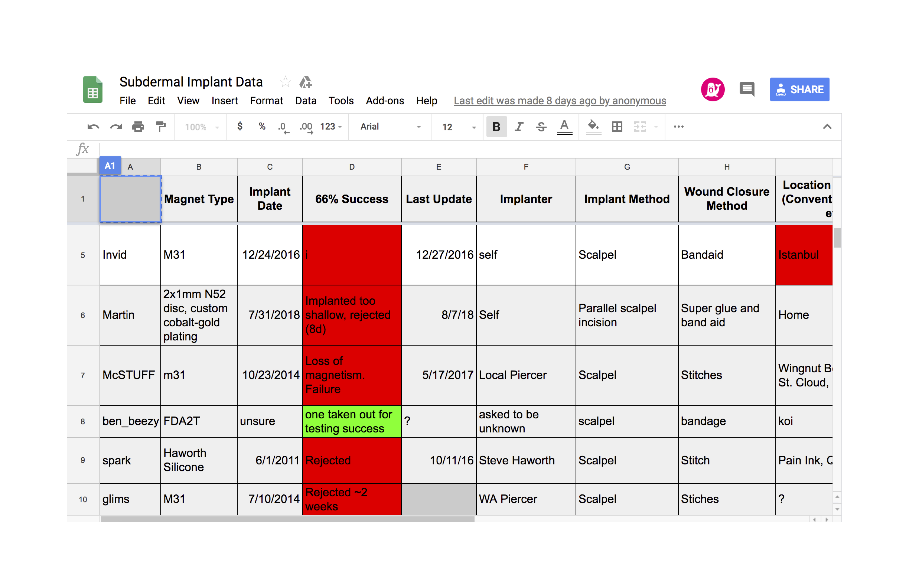Screen dimensions: 909x588
Task: Click the redo arrow icon
Action: [x=116, y=127]
